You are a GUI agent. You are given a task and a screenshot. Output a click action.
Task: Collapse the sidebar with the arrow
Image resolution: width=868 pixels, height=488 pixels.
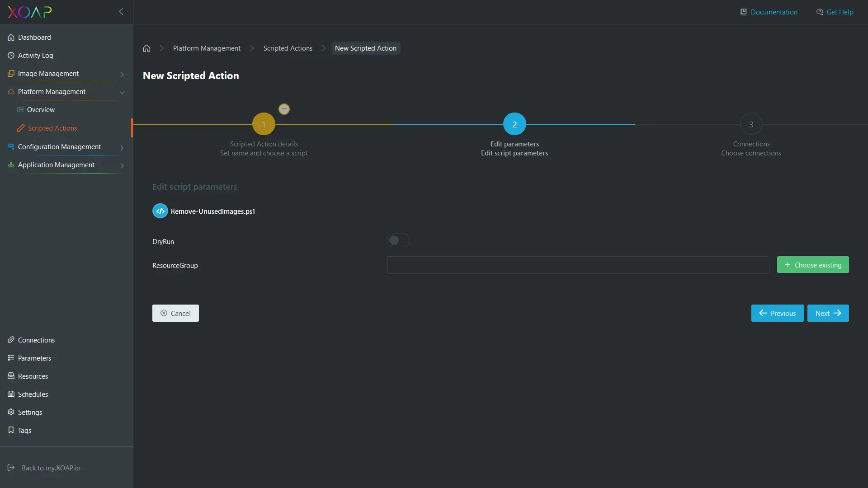tap(121, 12)
